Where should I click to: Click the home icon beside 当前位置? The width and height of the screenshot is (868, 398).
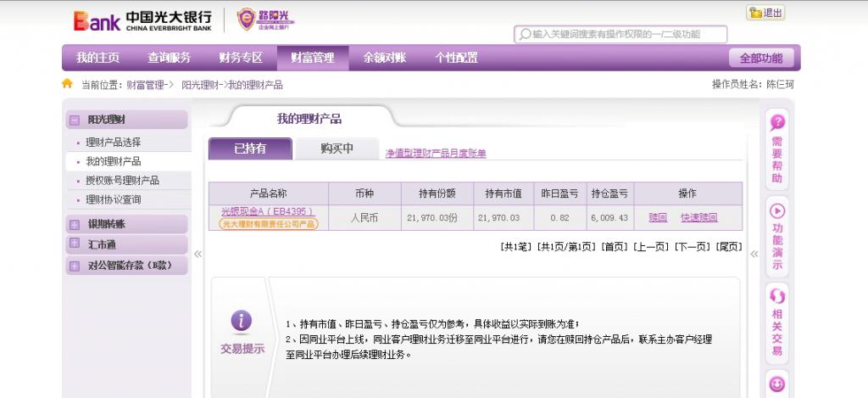pos(68,84)
